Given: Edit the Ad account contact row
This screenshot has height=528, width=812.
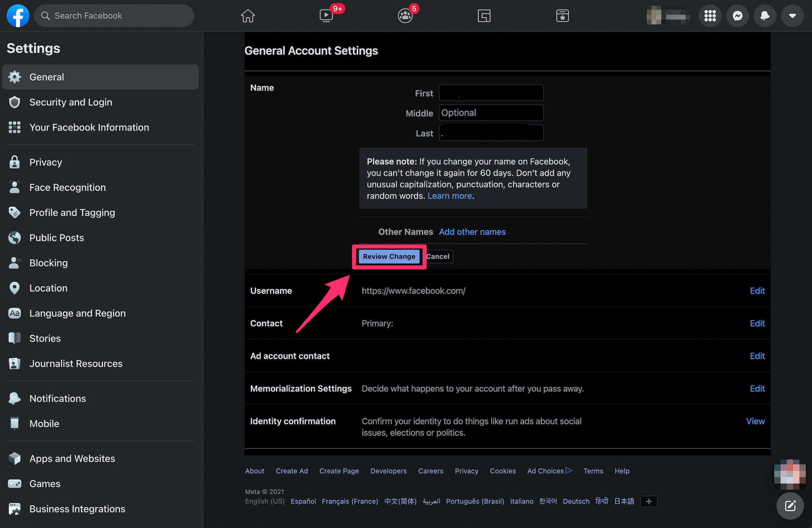Looking at the screenshot, I should point(757,356).
